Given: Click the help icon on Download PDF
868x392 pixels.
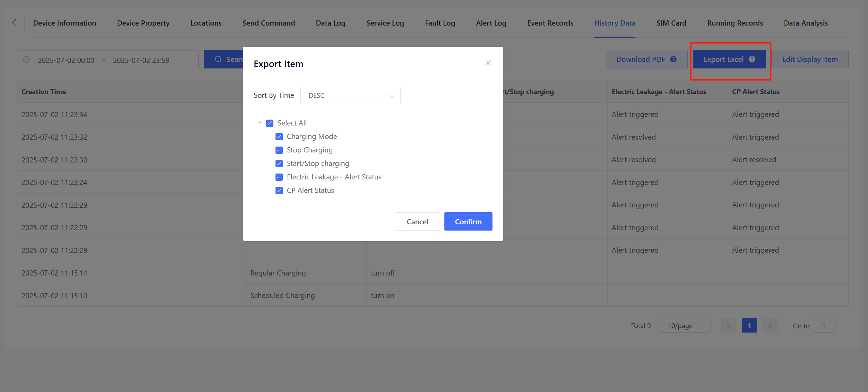Looking at the screenshot, I should (x=673, y=59).
